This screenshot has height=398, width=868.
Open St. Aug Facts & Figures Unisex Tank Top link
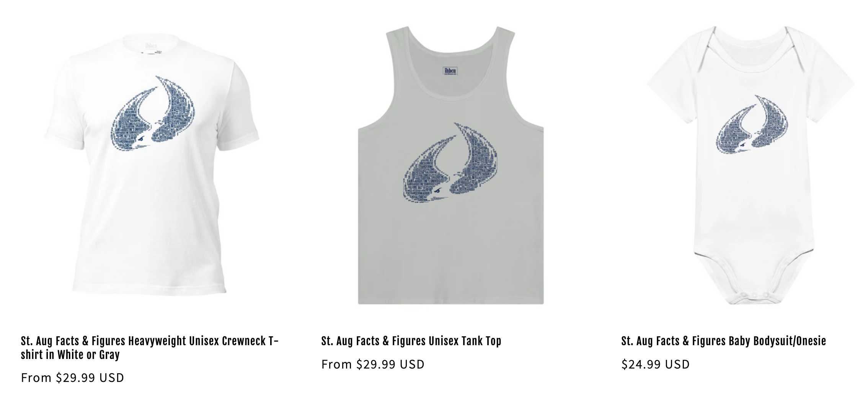coord(411,341)
